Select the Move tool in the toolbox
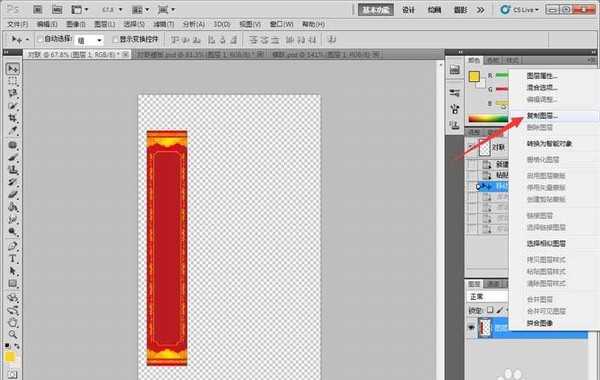Viewport: 600px width, 380px height. point(13,69)
